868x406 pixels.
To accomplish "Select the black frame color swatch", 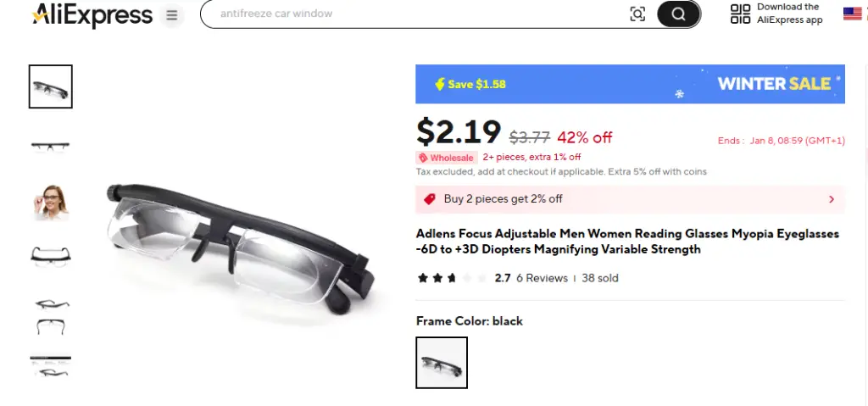I will [x=442, y=363].
